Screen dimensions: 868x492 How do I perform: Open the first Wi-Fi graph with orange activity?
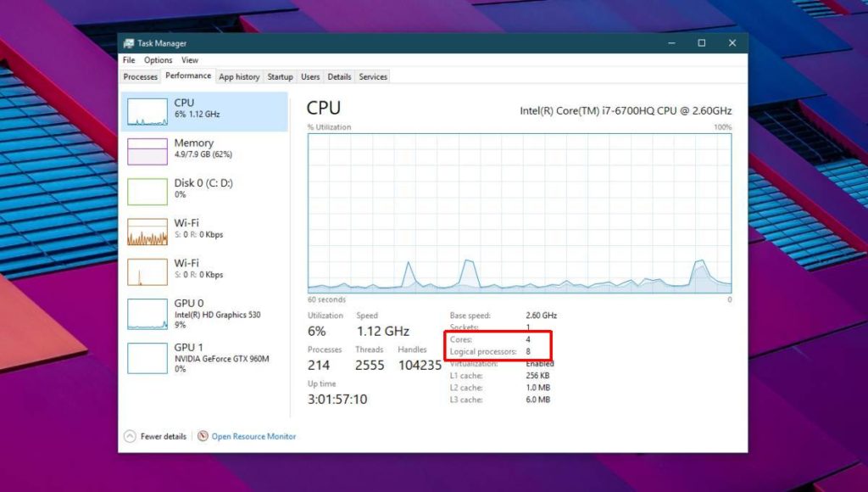click(147, 232)
